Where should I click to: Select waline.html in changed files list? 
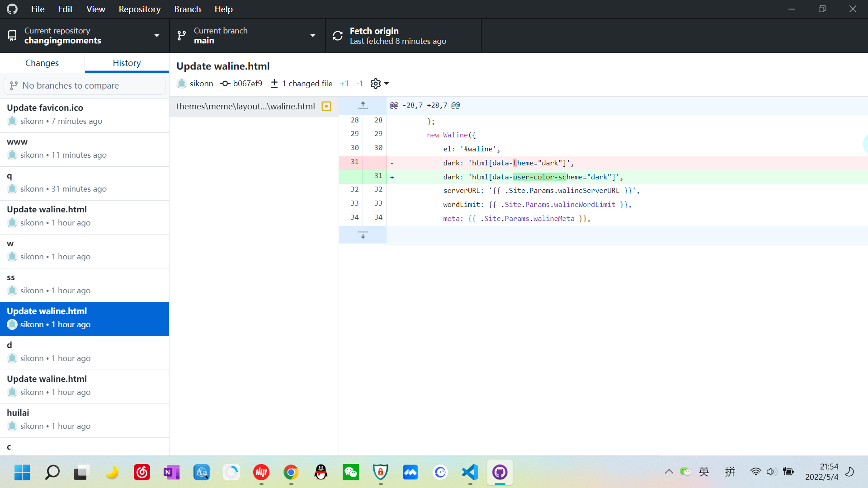pos(245,106)
